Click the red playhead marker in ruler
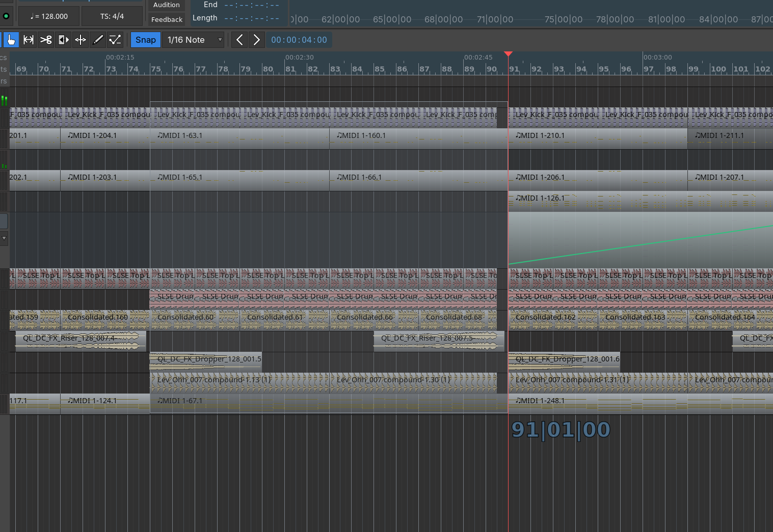The image size is (773, 532). coord(508,53)
